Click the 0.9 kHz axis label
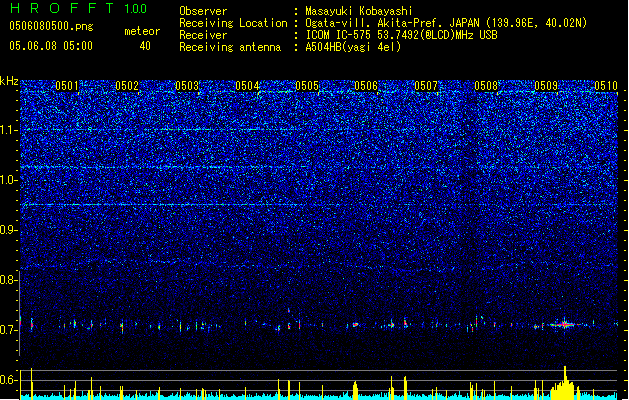 click(8, 230)
